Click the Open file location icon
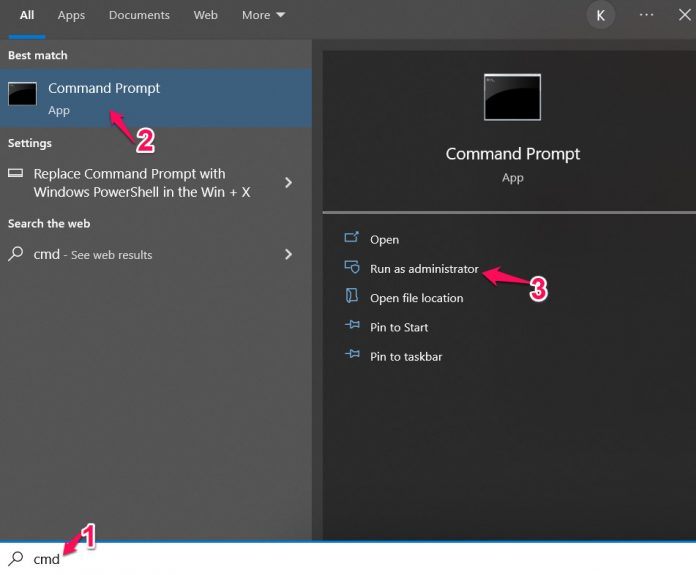Screen dimensions: 696x575 tap(351, 297)
